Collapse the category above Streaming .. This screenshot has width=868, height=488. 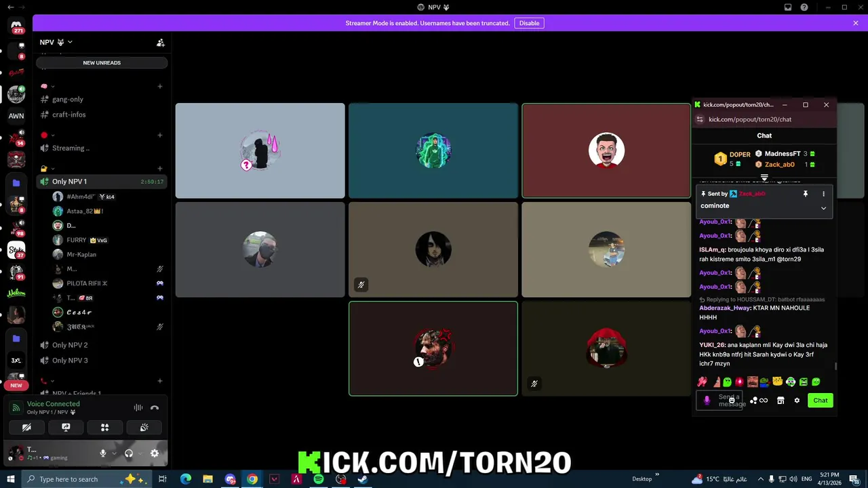47,135
